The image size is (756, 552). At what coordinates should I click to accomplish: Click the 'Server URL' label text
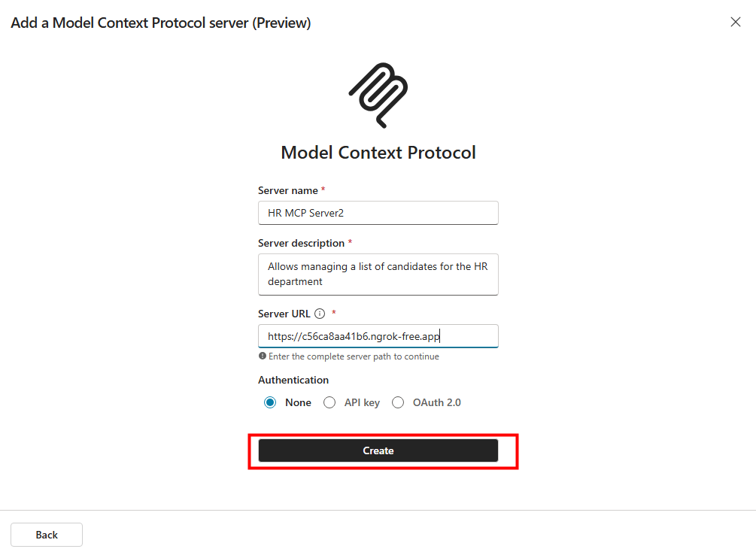tap(284, 314)
